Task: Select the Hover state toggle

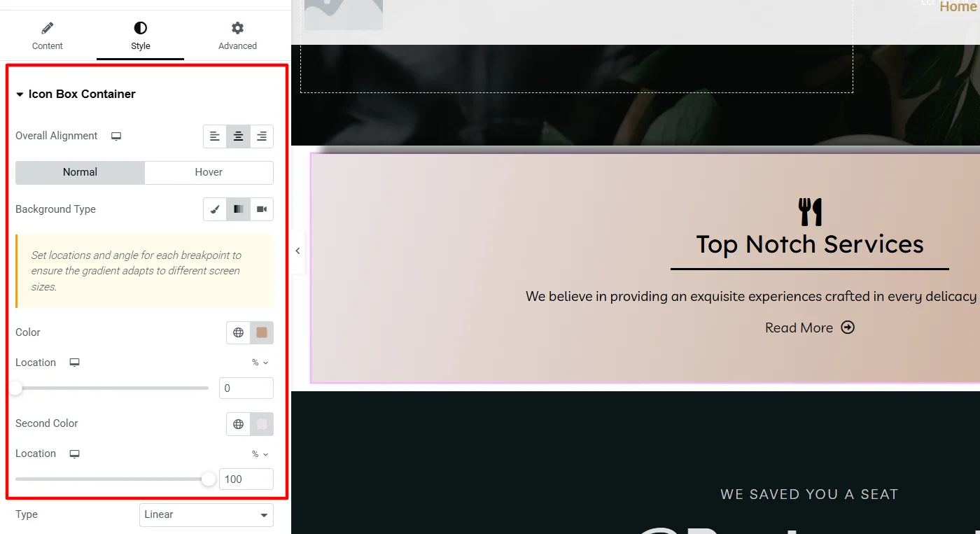Action: point(209,172)
